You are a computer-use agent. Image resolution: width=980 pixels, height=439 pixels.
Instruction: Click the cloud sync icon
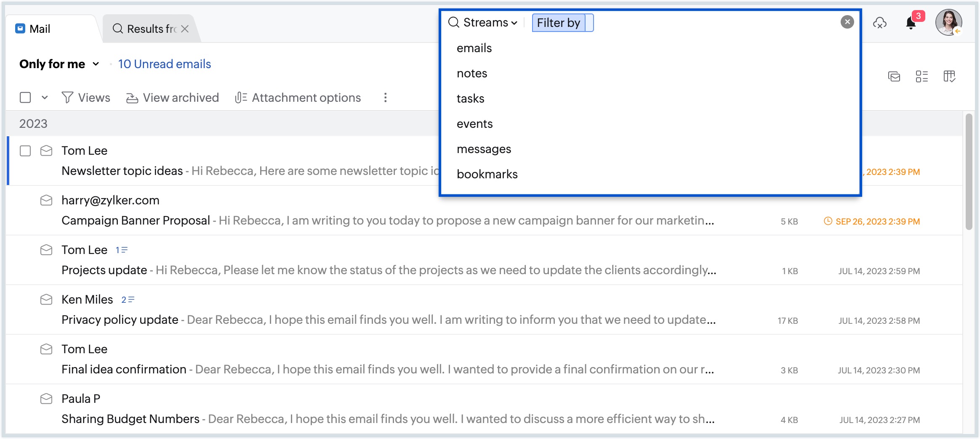click(x=880, y=24)
